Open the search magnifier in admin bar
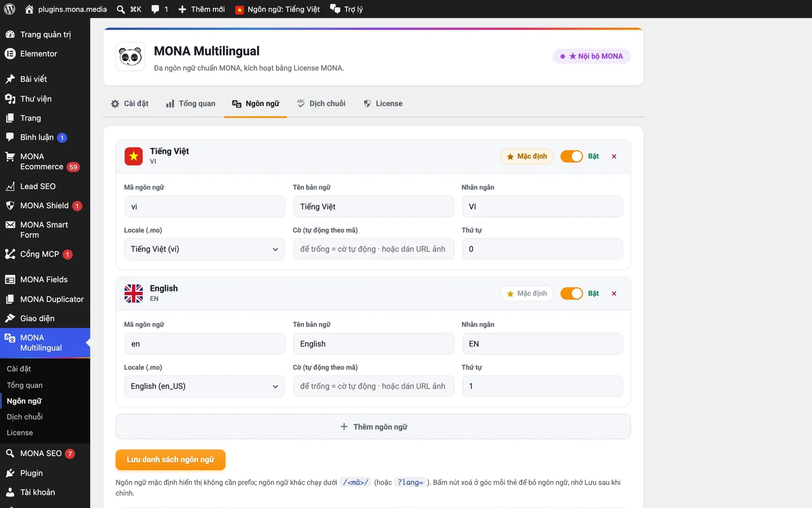 (121, 9)
